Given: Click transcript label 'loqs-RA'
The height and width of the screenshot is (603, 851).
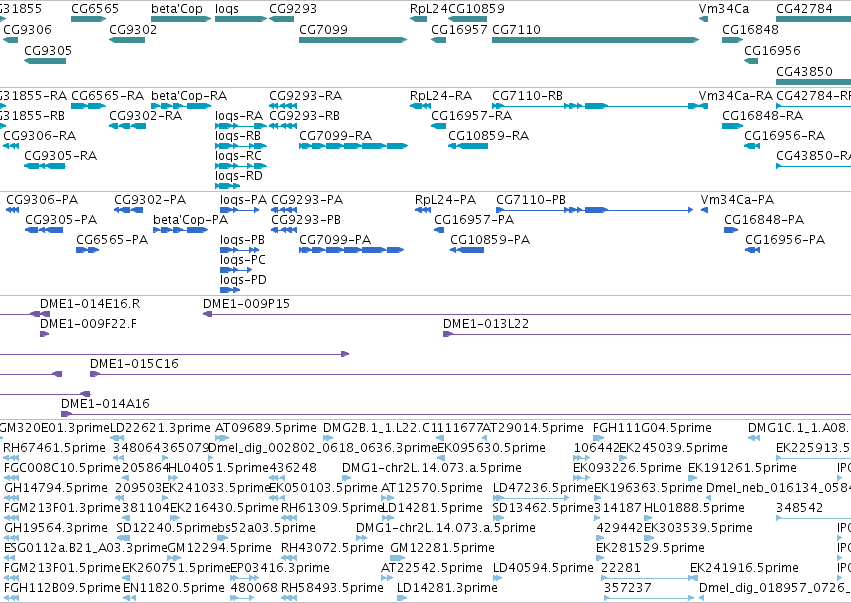Looking at the screenshot, I should [x=239, y=116].
